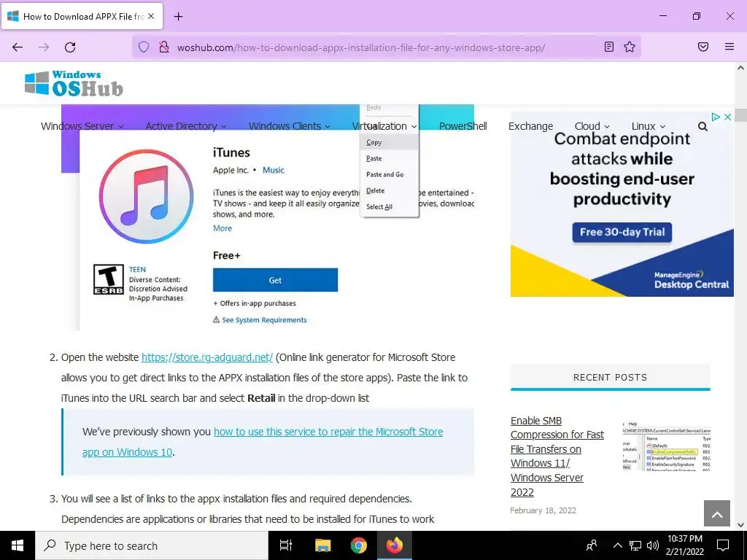
Task: View site info via the crossed padlock icon
Action: coord(164,47)
